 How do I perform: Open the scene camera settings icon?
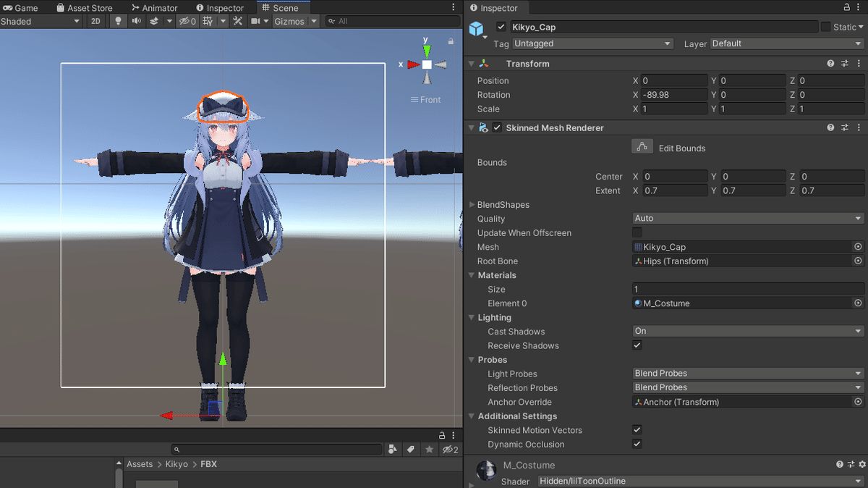(256, 21)
